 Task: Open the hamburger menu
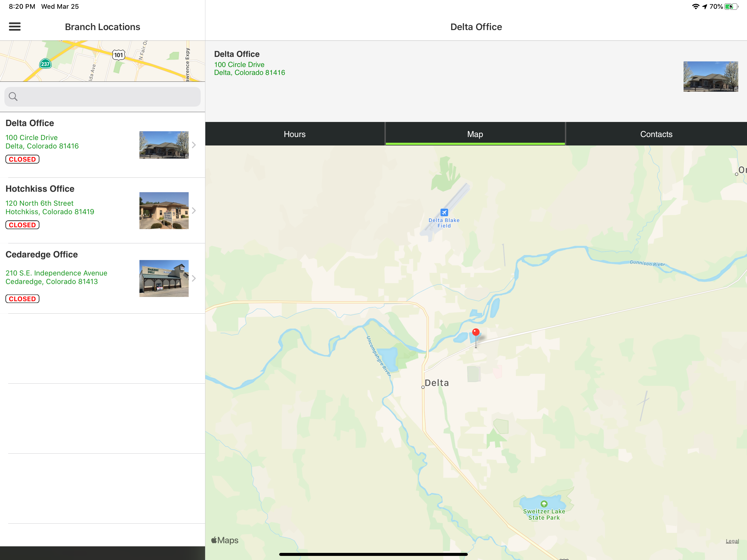(14, 27)
